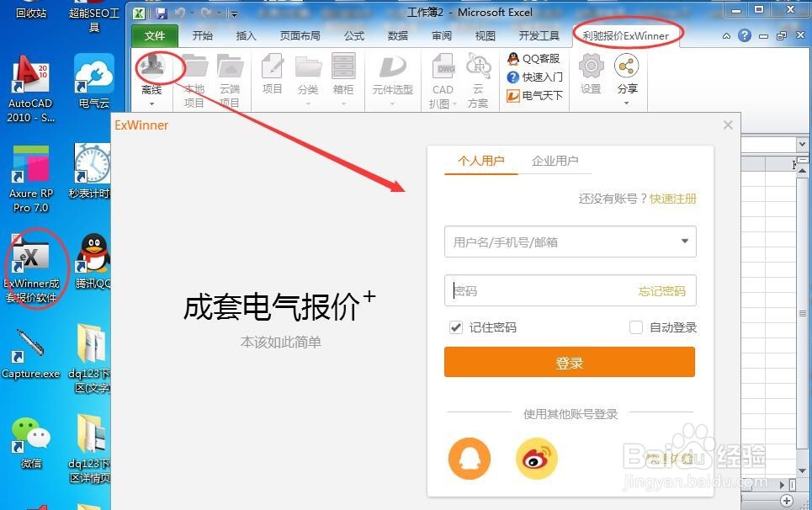The image size is (812, 510).
Task: Log in with QQ account icon
Action: [x=470, y=458]
